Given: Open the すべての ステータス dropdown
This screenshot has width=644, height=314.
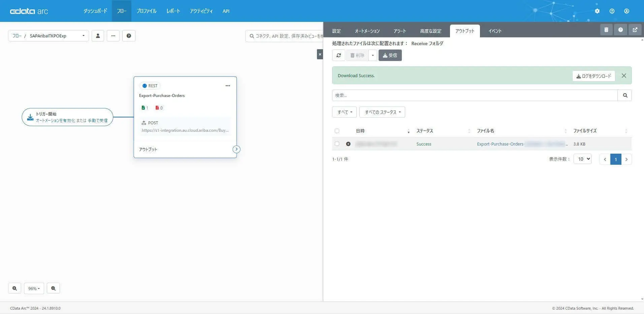Looking at the screenshot, I should (x=382, y=112).
